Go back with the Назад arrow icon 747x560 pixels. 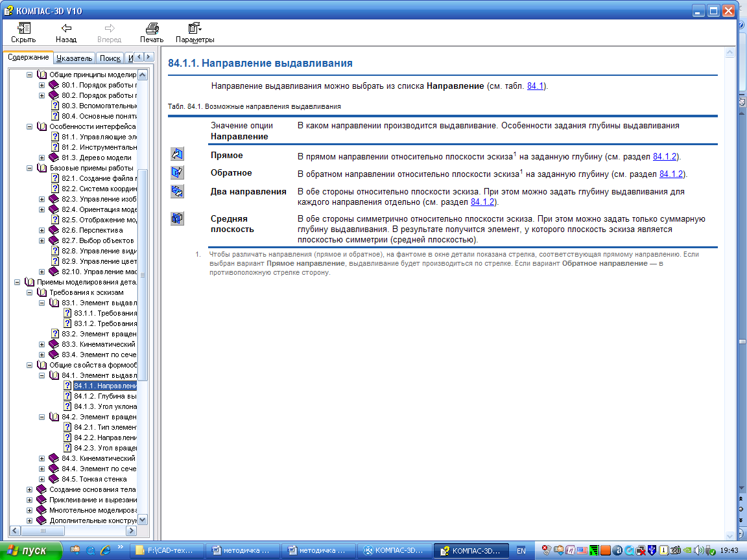coord(66,28)
